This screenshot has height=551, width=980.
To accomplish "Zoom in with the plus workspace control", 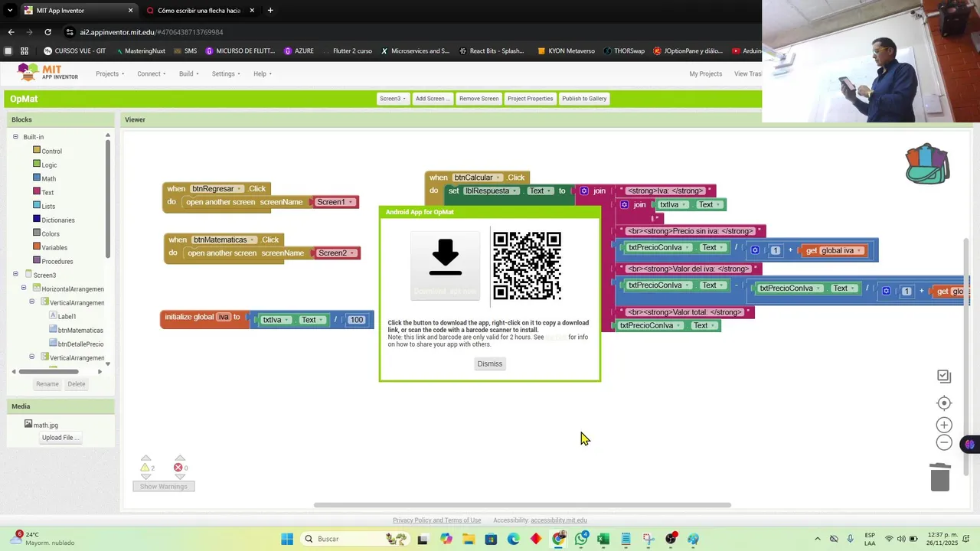I will [944, 425].
